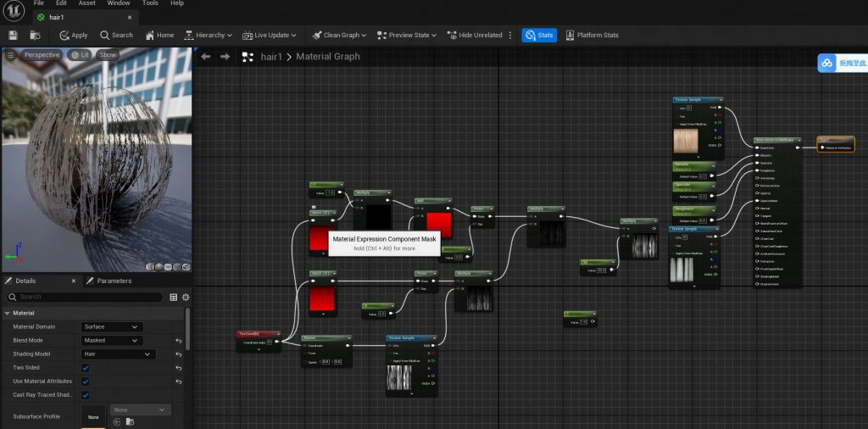
Task: Click the Home toolbar icon
Action: pyautogui.click(x=159, y=35)
